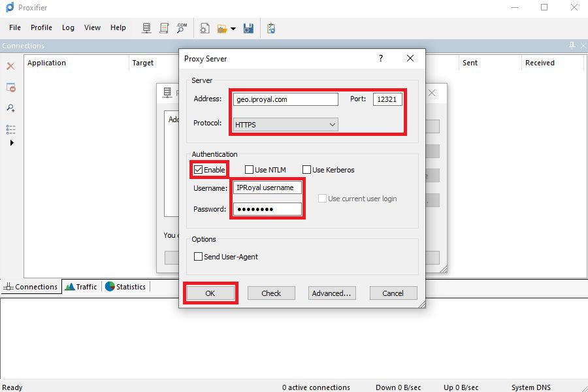Click list view icon in Connections sidebar
This screenshot has width=588, height=392.
point(11,129)
